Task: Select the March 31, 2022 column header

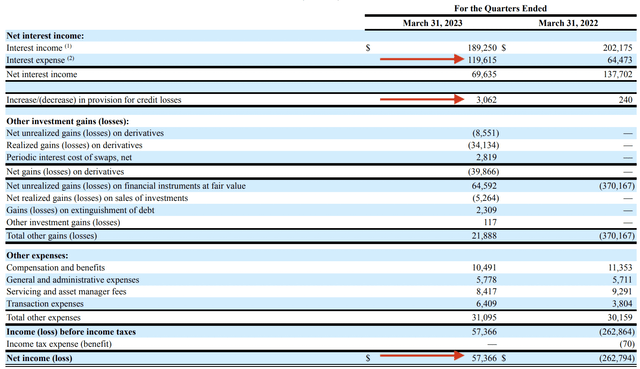Action: point(568,23)
